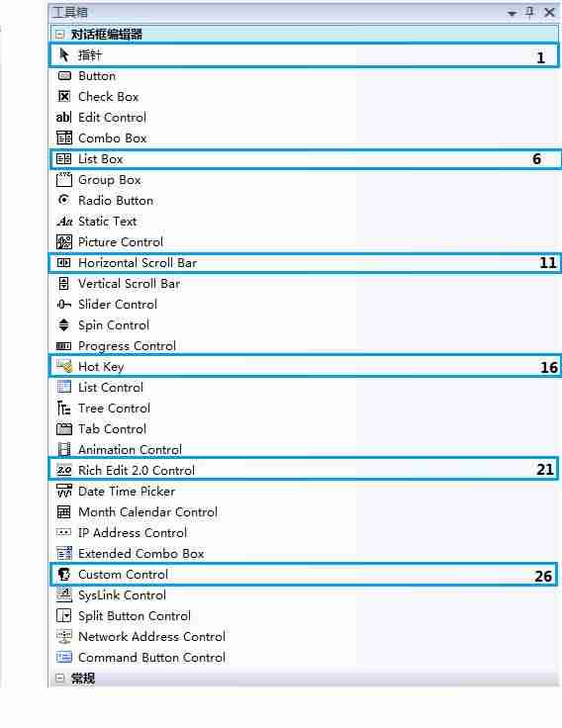562x728 pixels.
Task: Pick the Button control icon
Action: (x=64, y=76)
